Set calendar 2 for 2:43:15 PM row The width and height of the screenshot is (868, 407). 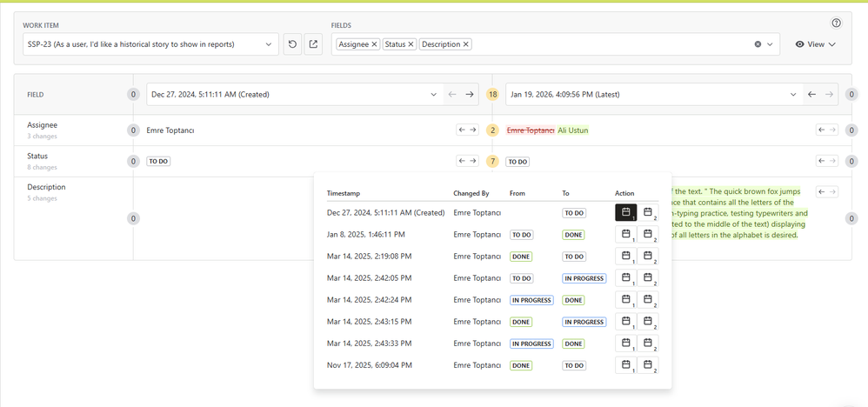click(648, 322)
